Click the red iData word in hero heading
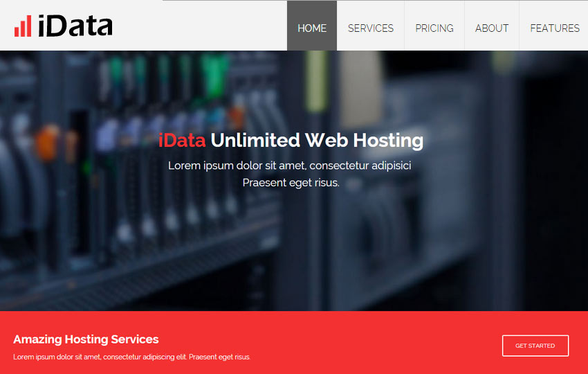The image size is (588, 374). (182, 141)
